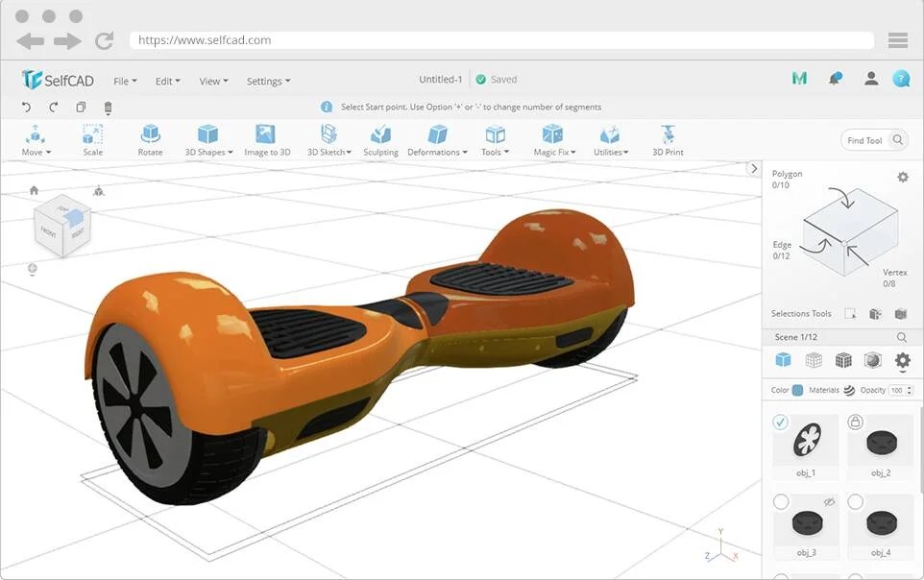Undo the last action
This screenshot has height=580, width=924.
[23, 108]
